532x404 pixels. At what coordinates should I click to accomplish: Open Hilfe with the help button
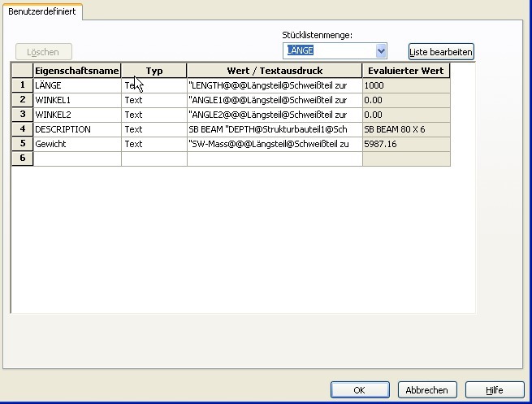click(x=495, y=390)
